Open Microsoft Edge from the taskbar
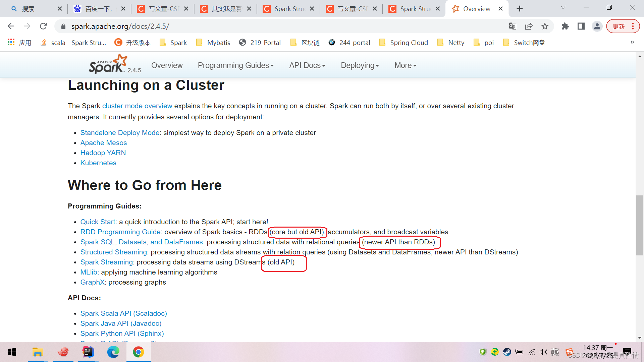Image resolution: width=644 pixels, height=362 pixels. tap(113, 352)
